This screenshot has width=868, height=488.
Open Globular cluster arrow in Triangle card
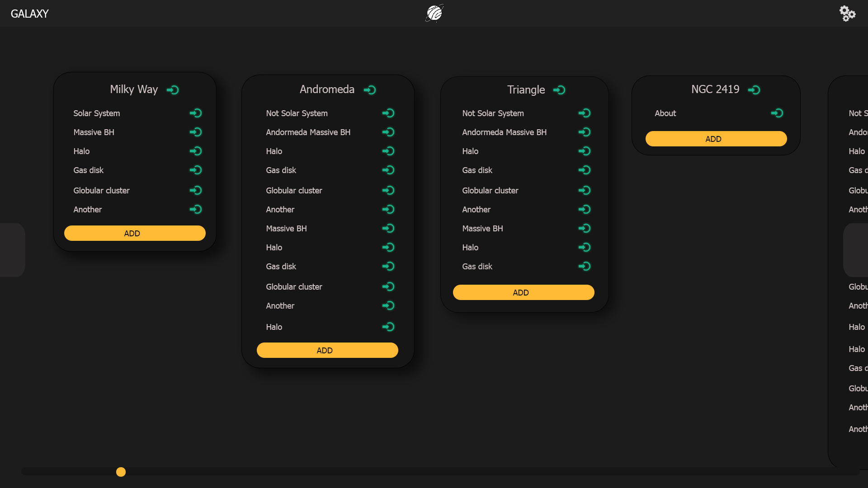point(585,190)
